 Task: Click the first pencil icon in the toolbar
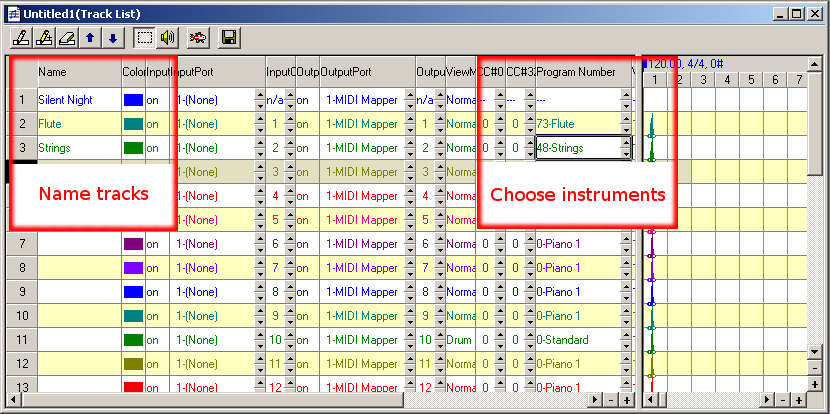(21, 38)
